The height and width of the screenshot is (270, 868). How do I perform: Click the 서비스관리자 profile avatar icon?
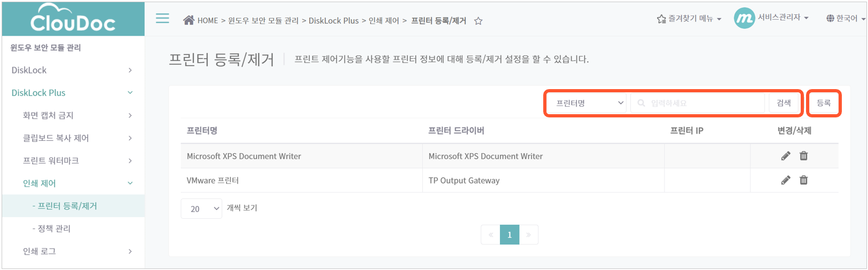[x=744, y=18]
